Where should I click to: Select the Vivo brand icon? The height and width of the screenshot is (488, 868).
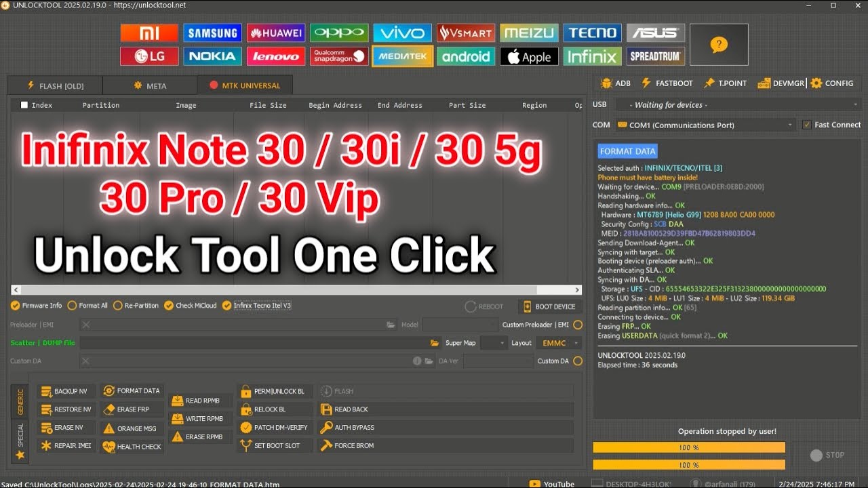click(x=403, y=33)
